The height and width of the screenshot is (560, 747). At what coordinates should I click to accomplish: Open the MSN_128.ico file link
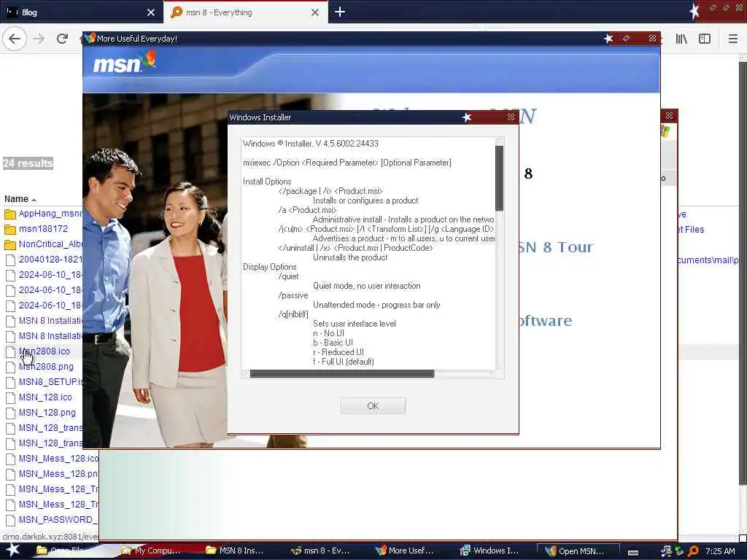pos(45,397)
